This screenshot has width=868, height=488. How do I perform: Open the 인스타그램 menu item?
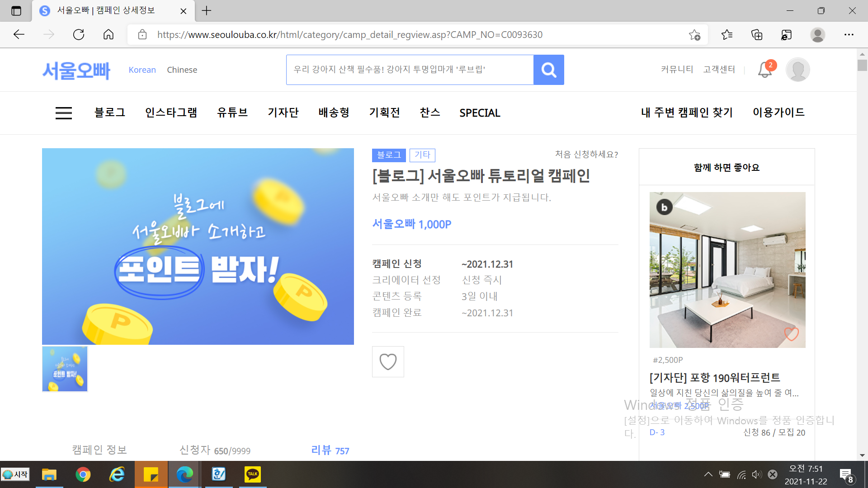click(171, 113)
